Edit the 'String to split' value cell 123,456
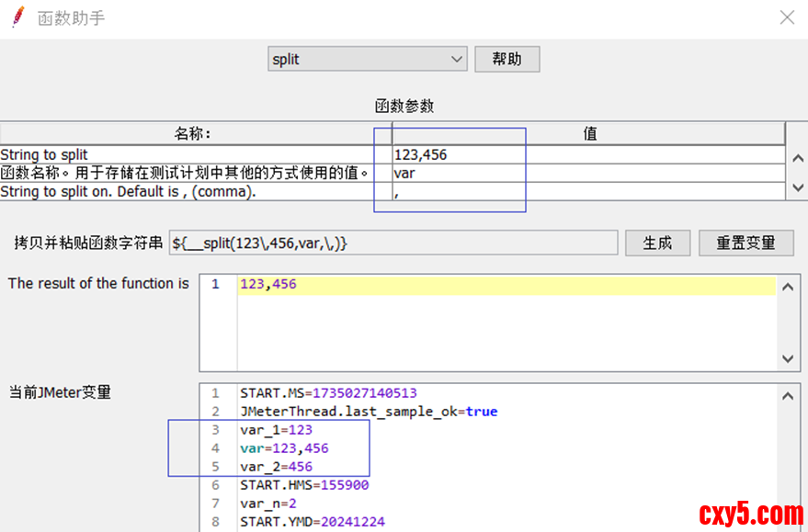 click(588, 154)
